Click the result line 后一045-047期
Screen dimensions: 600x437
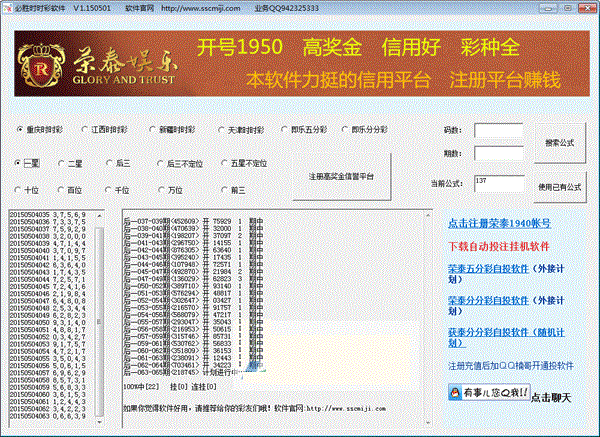tap(194, 271)
